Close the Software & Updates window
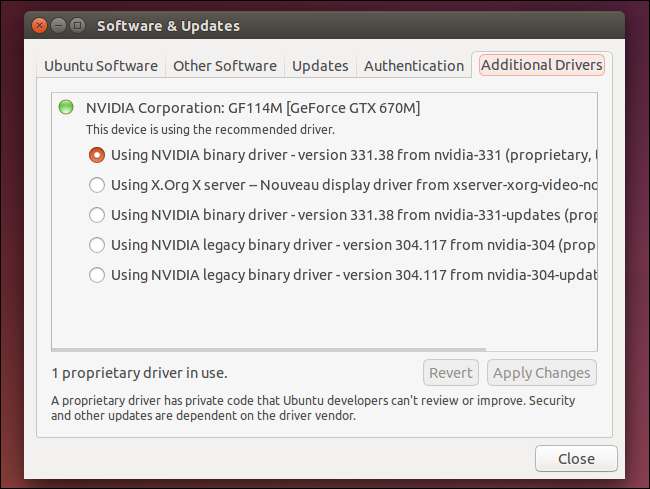This screenshot has width=650, height=489. click(x=37, y=26)
